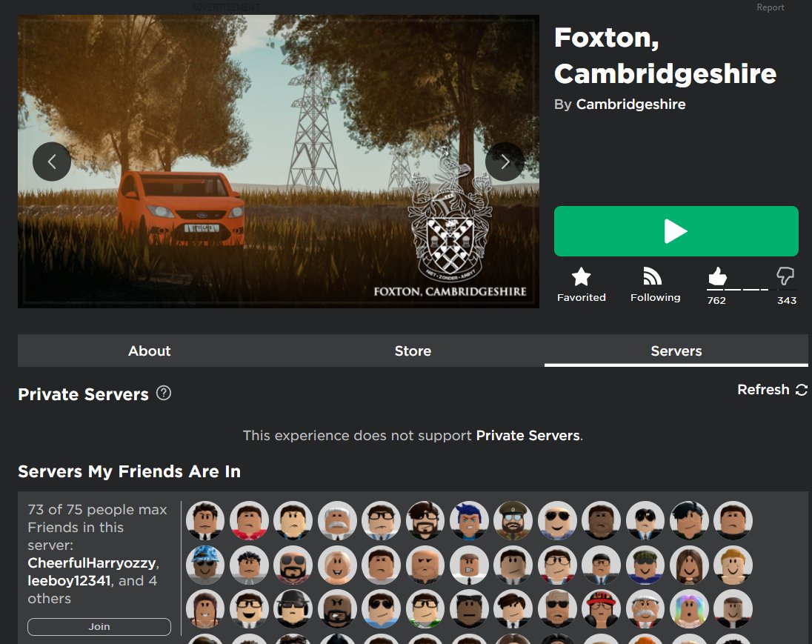
Task: Start playing with the green Play button
Action: [676, 231]
